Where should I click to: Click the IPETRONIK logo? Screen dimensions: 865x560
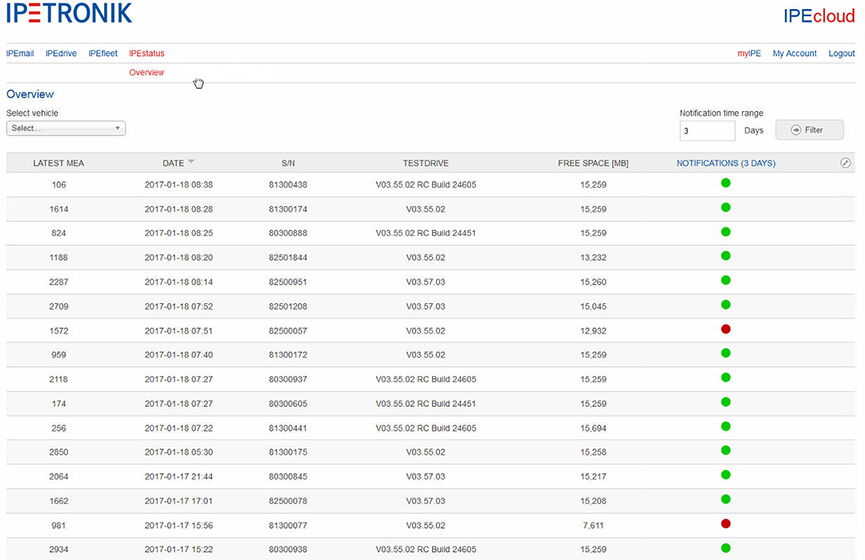pos(69,14)
